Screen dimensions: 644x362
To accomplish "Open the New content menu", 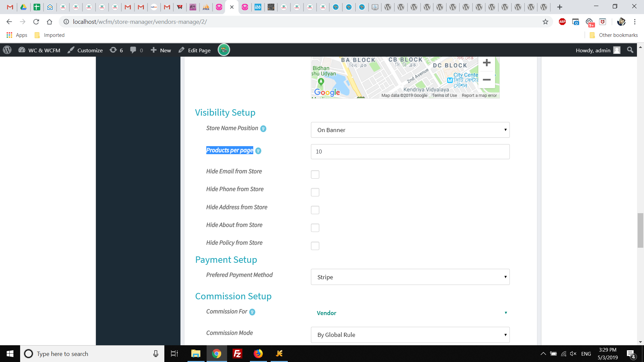I will (161, 50).
